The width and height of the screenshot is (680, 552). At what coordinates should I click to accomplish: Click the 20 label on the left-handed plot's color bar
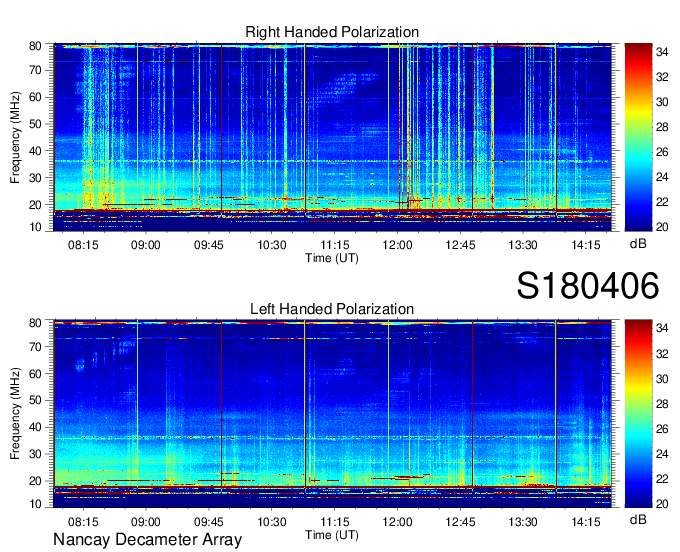tap(662, 503)
